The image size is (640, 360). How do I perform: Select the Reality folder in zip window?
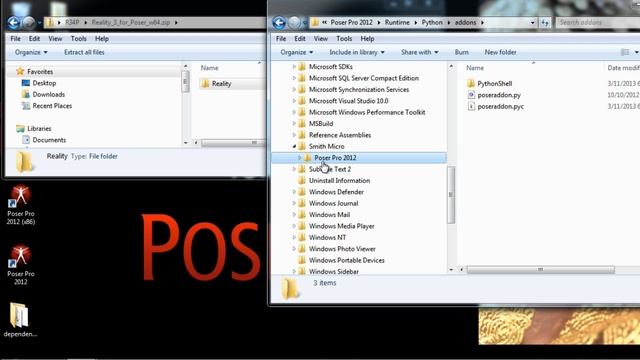click(x=222, y=84)
